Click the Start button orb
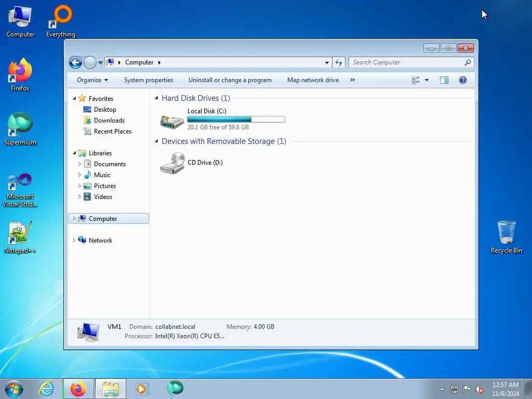Image resolution: width=532 pixels, height=399 pixels. 14,389
